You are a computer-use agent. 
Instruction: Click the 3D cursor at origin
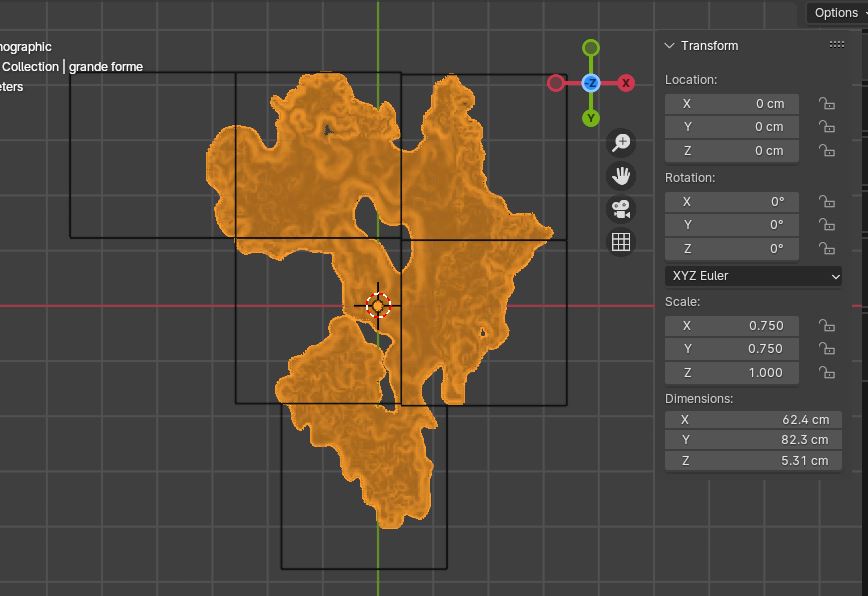(378, 306)
